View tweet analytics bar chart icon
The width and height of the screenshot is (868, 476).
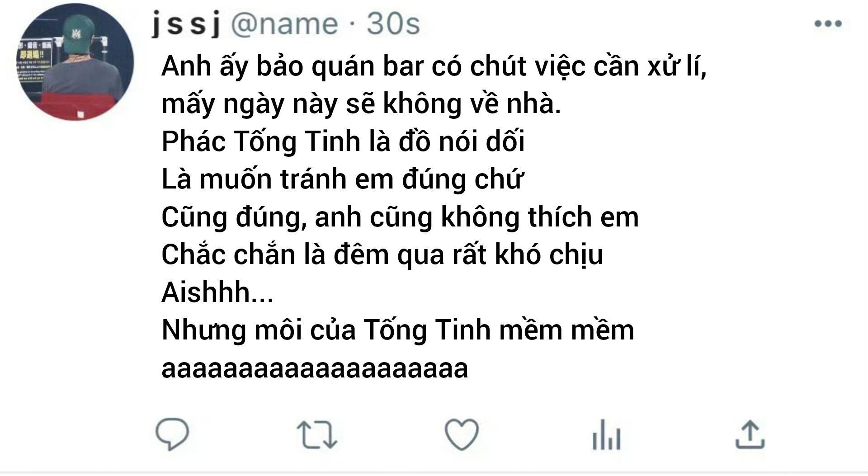[x=606, y=435]
